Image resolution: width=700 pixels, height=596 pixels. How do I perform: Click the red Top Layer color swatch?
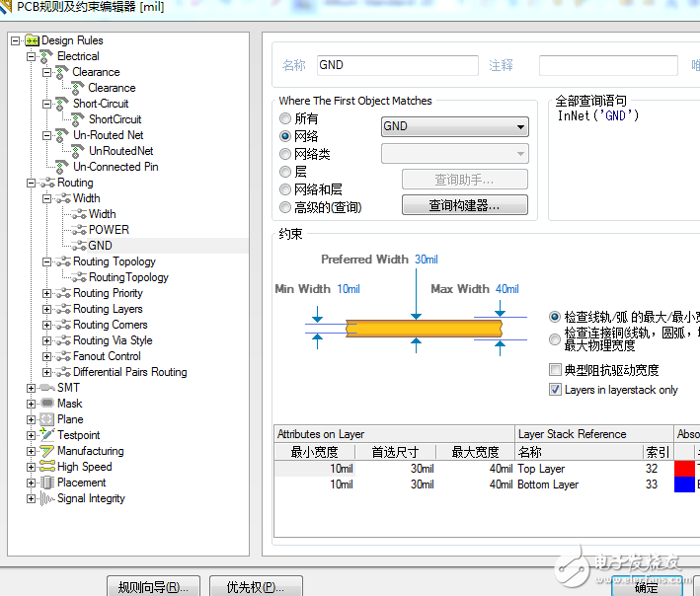pos(684,469)
